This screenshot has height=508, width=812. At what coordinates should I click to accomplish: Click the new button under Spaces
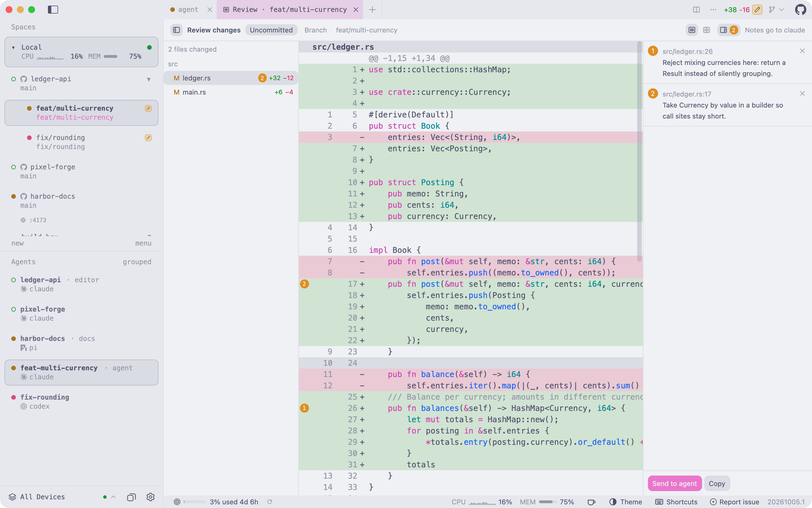click(x=17, y=243)
